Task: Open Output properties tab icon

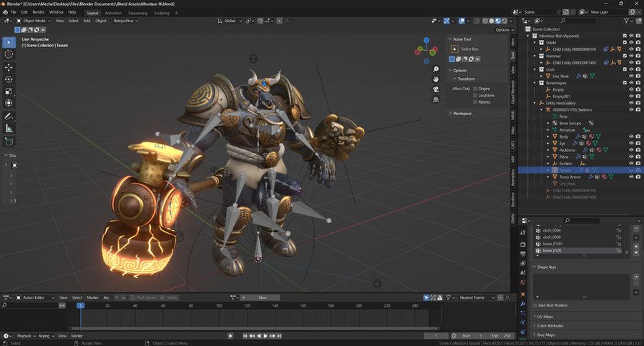Action: click(523, 254)
